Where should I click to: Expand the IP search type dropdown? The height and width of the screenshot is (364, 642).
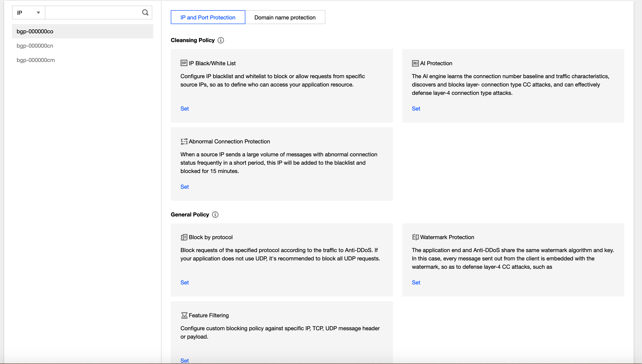[x=28, y=12]
